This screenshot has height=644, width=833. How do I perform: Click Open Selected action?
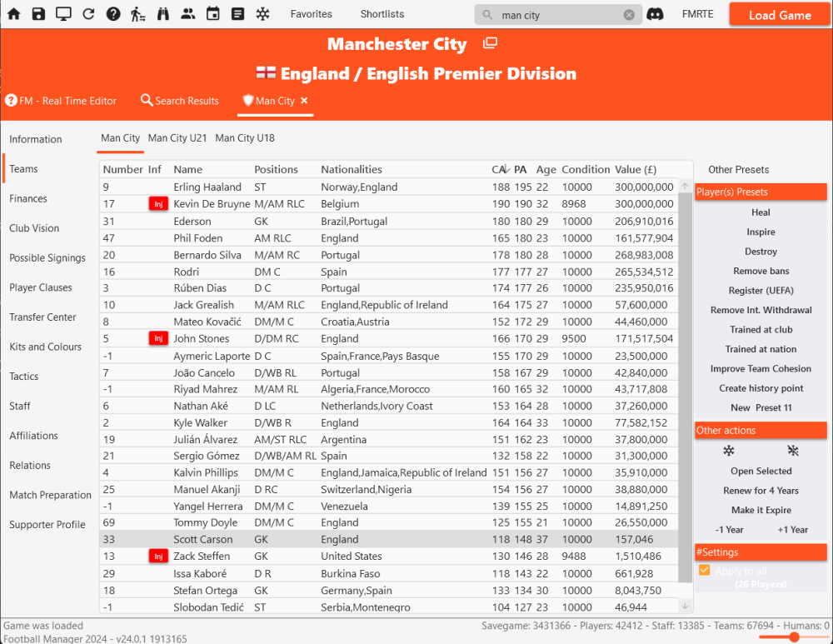click(x=761, y=472)
